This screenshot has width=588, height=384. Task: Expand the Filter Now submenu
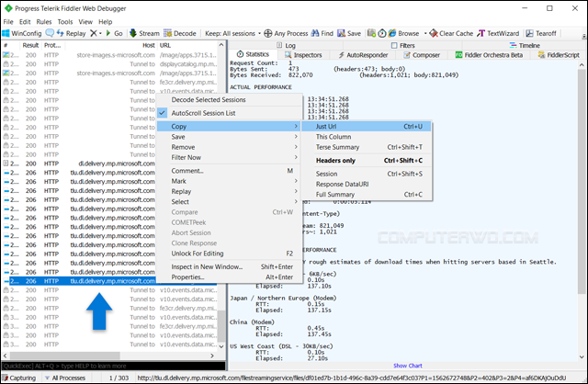229,157
